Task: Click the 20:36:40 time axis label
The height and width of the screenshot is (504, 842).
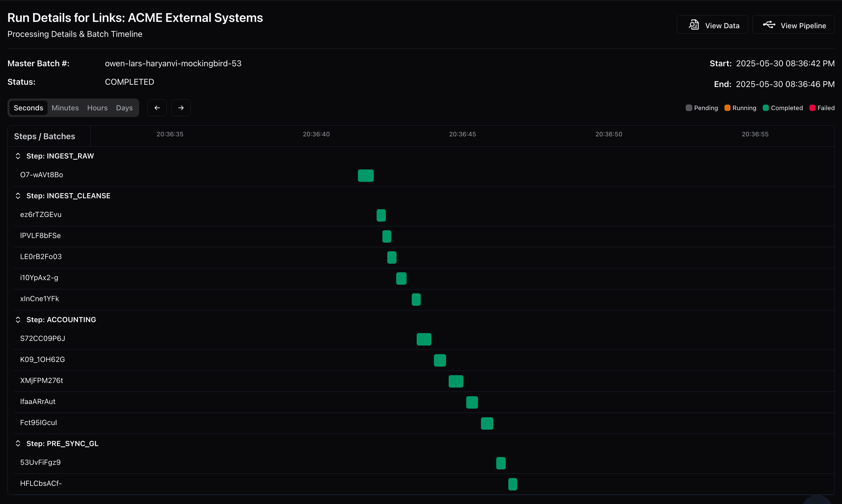Action: point(316,134)
